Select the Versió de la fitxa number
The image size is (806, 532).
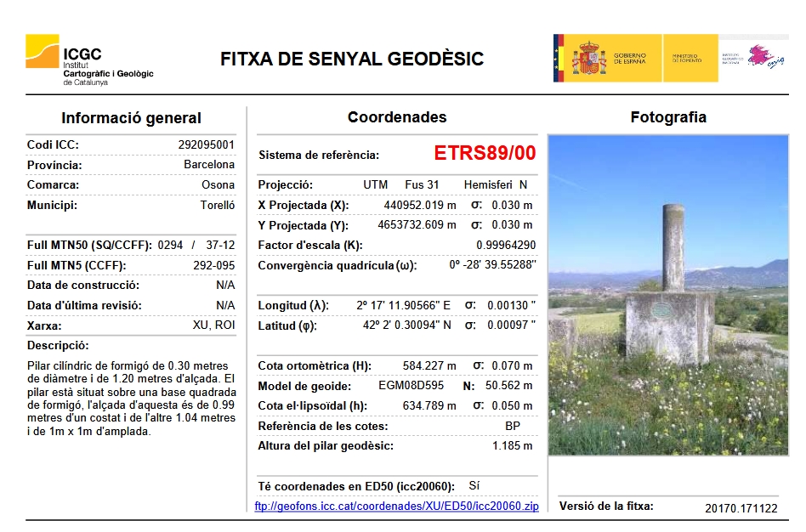[x=741, y=507]
